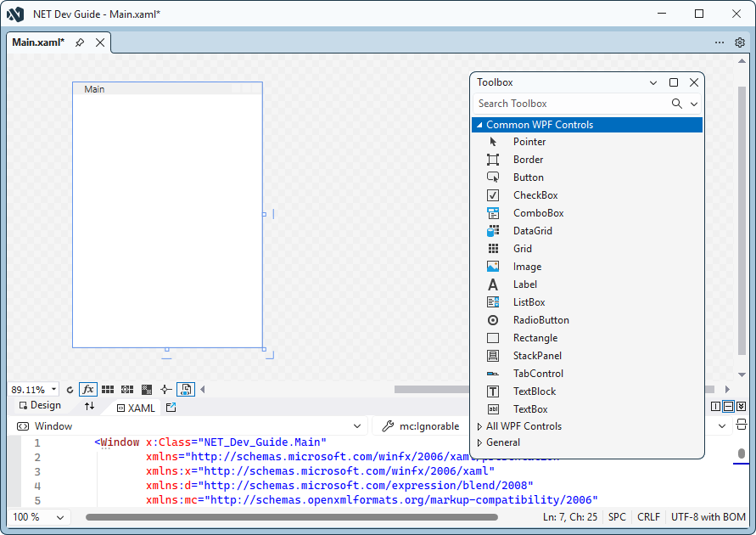
Task: Collapse the Common WPF Controls group
Action: click(479, 125)
